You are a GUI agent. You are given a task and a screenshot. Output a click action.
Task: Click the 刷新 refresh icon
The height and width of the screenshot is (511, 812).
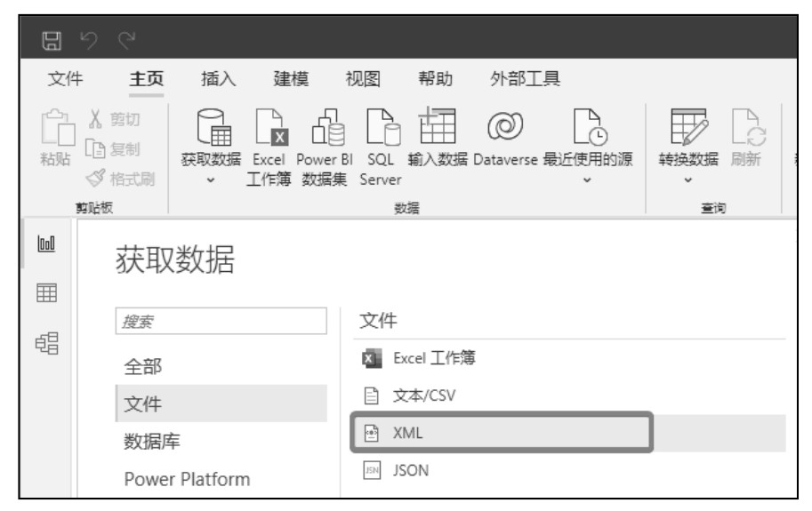(x=749, y=127)
